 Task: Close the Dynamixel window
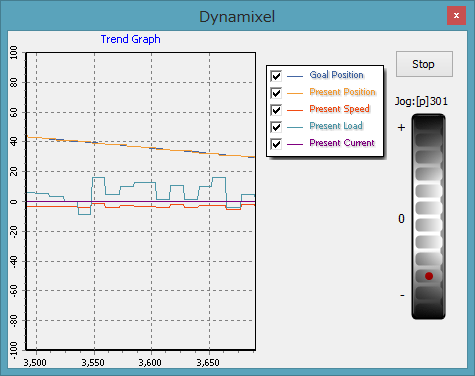(x=456, y=15)
